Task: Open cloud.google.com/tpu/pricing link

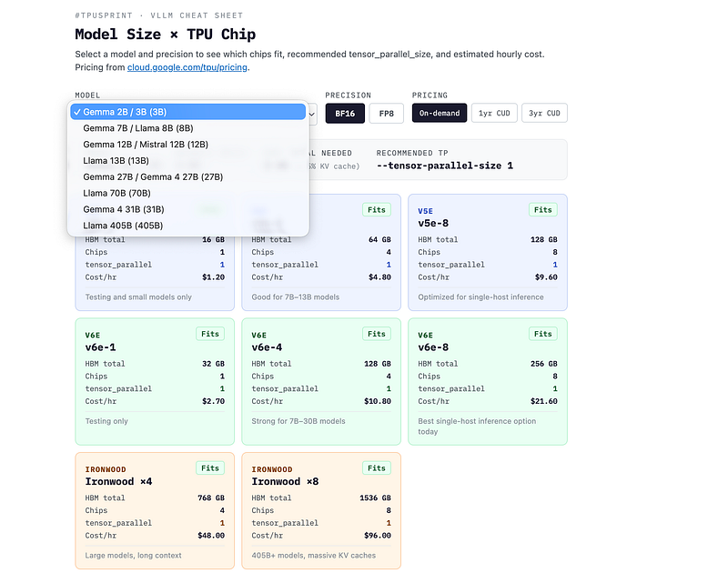Action: 187,67
